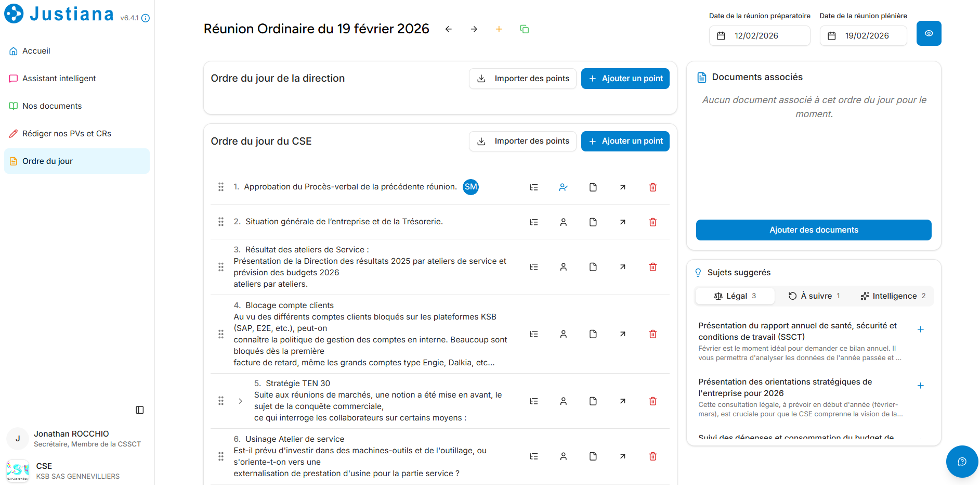Delete point 6 Usinage Atelier de service

coord(653,456)
